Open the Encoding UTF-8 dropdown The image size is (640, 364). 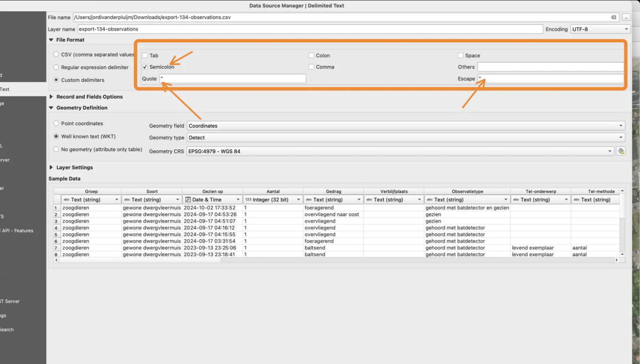[x=600, y=29]
